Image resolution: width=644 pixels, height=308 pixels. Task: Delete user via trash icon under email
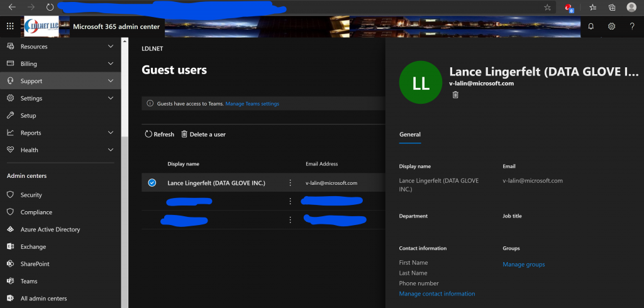coord(455,95)
